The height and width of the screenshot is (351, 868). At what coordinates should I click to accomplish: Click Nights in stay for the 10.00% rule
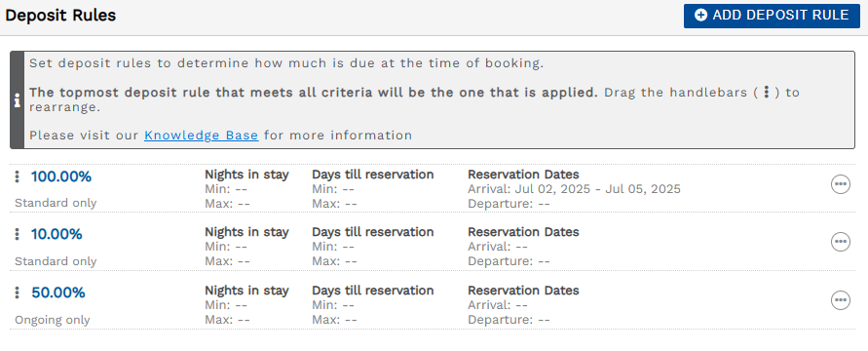pos(246,232)
